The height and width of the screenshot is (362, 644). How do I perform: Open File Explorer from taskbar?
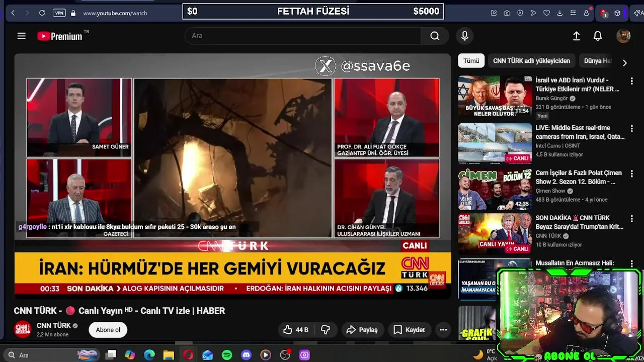[x=169, y=355]
